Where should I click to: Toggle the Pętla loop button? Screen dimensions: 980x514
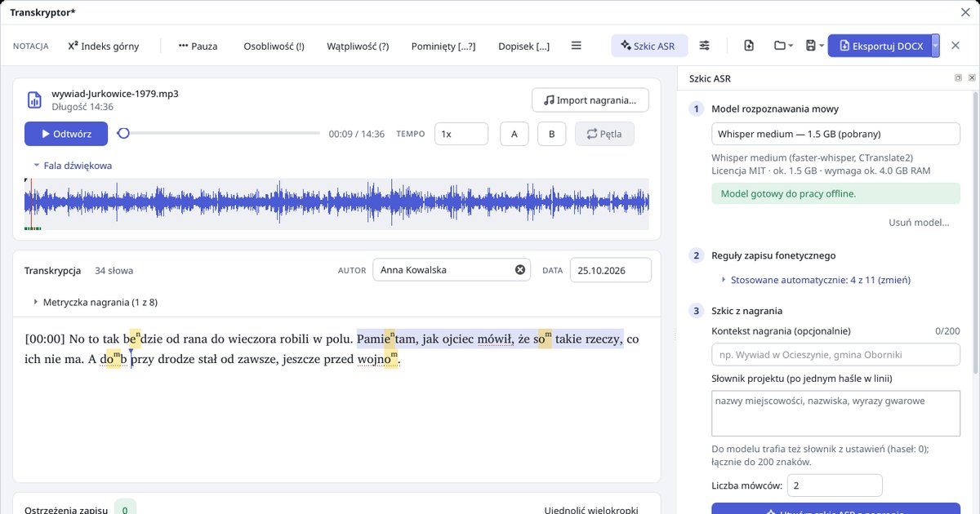(x=604, y=134)
